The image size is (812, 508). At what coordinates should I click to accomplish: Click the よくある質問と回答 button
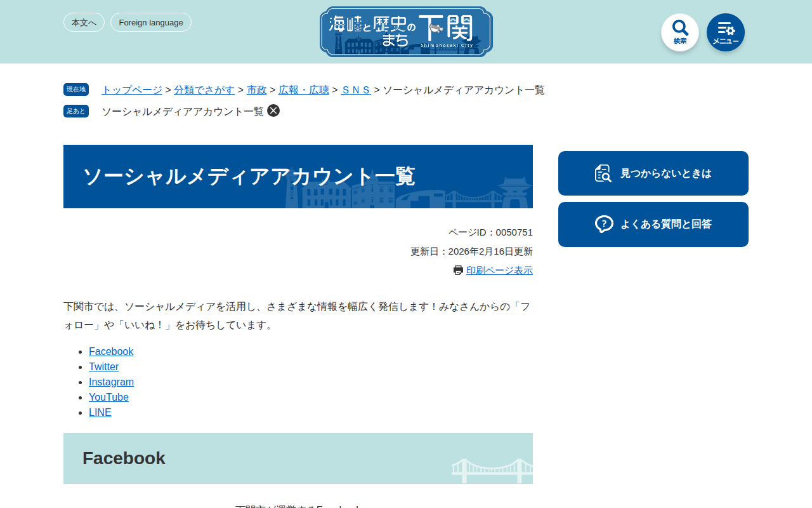pos(653,224)
